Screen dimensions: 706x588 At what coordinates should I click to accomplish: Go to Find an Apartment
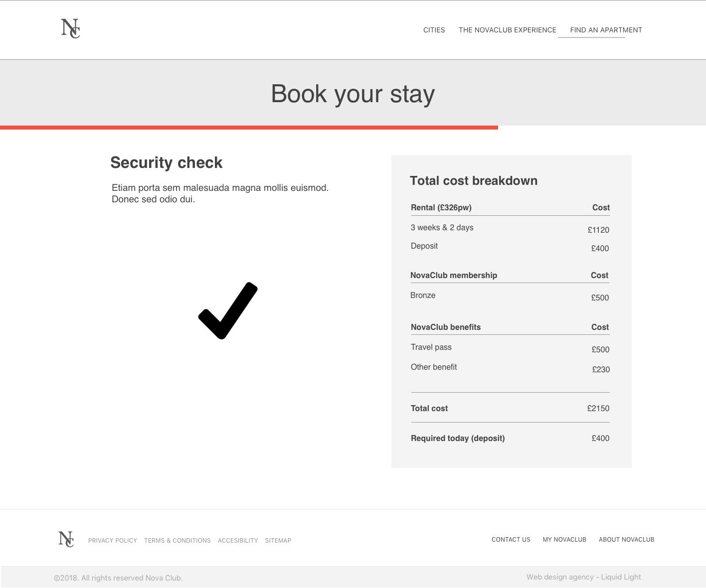[606, 30]
